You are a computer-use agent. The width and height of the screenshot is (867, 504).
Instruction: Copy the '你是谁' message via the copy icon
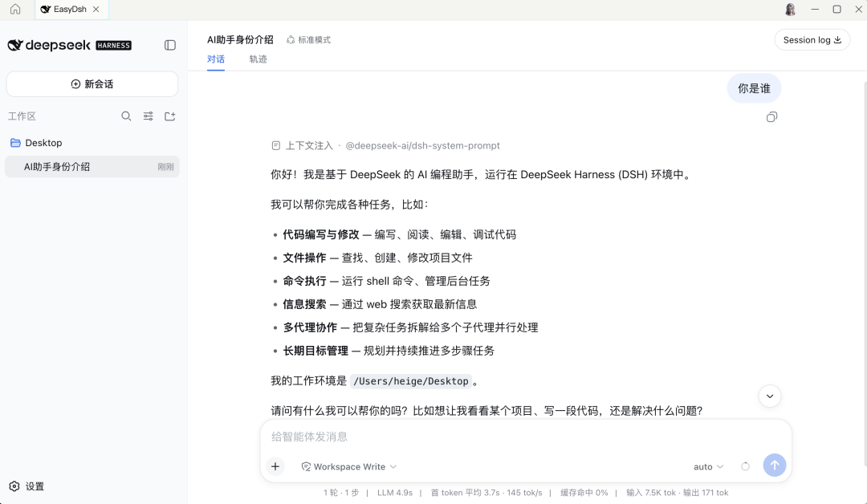(x=772, y=116)
